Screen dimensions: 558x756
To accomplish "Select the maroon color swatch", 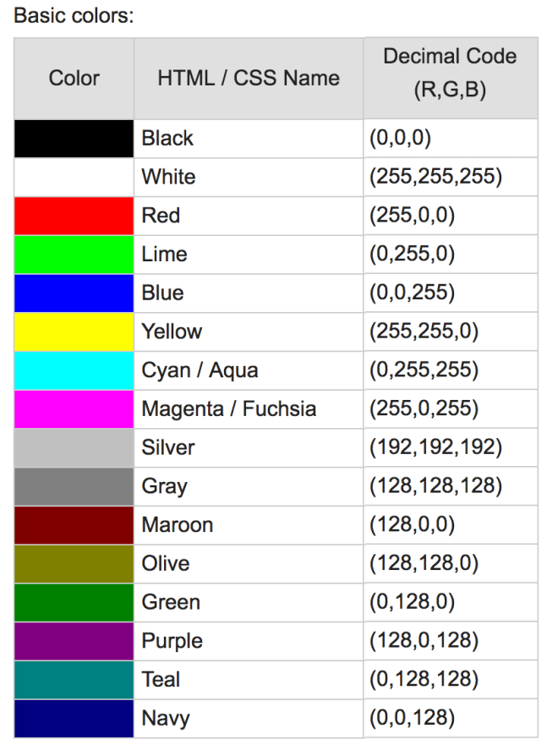I will (x=74, y=525).
